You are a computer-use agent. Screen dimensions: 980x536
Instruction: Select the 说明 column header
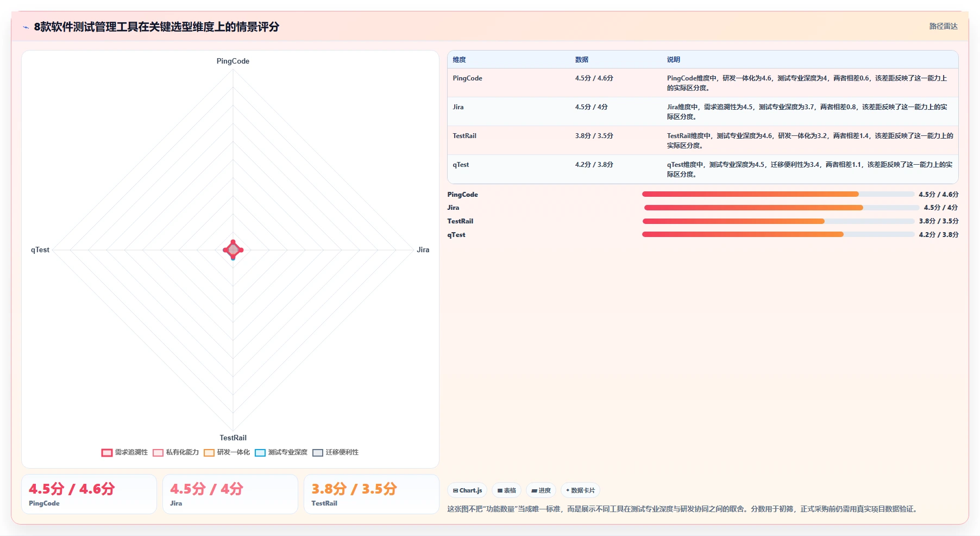click(674, 60)
